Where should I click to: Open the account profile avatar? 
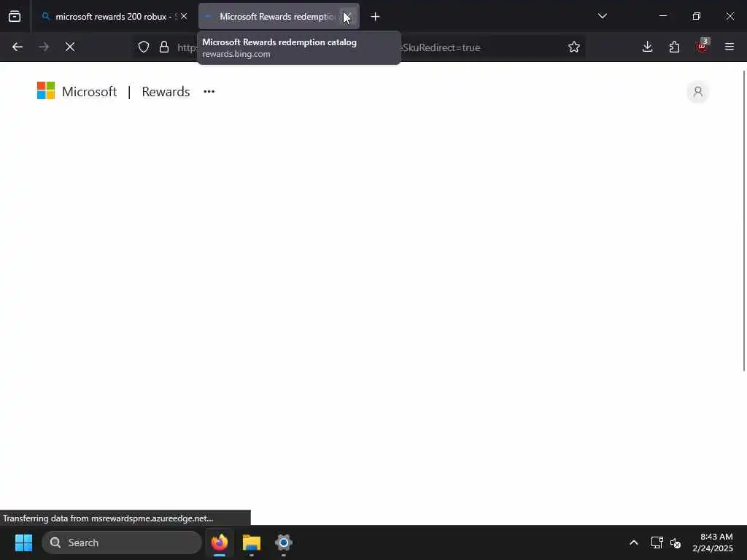[x=698, y=91]
